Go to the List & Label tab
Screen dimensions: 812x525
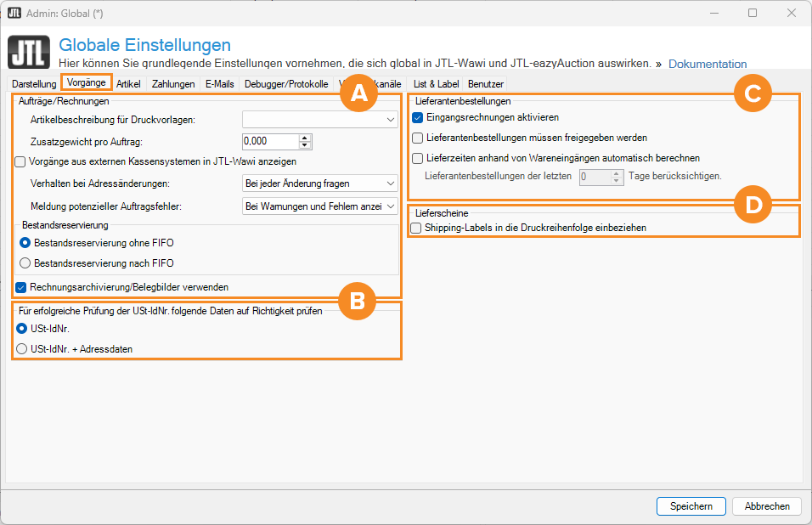(x=436, y=84)
